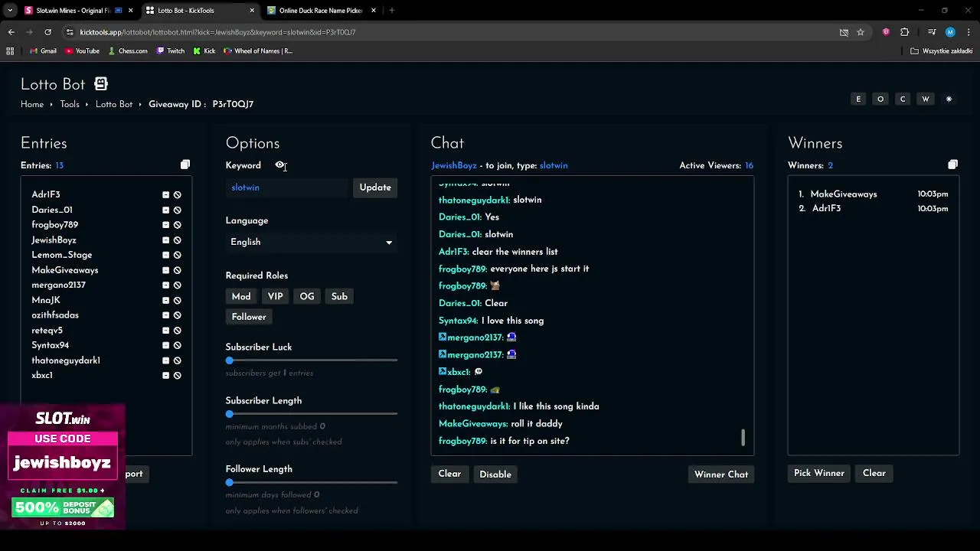The width and height of the screenshot is (980, 551).
Task: Remove JewishBoyz entry with minus icon
Action: coord(165,240)
